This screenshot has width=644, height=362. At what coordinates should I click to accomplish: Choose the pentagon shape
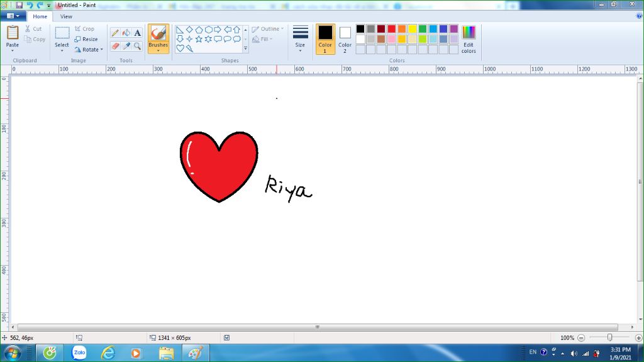pos(199,30)
